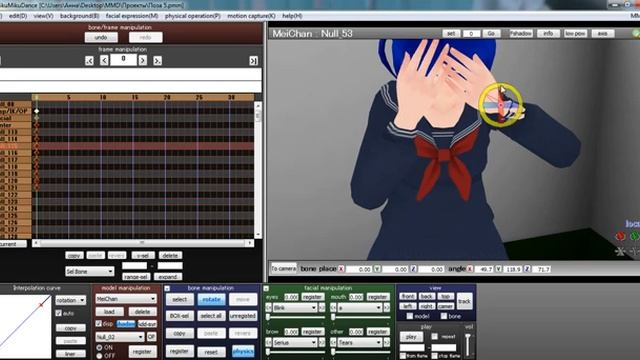Screen dimensions: 640x360
Task: Collapse the bone manipulation panel icon
Action: [167, 288]
